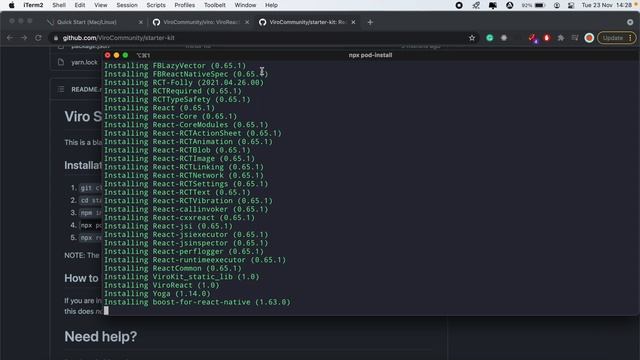Image resolution: width=640 pixels, height=360 pixels.
Task: Open the Profiles menu
Action: (x=184, y=5)
